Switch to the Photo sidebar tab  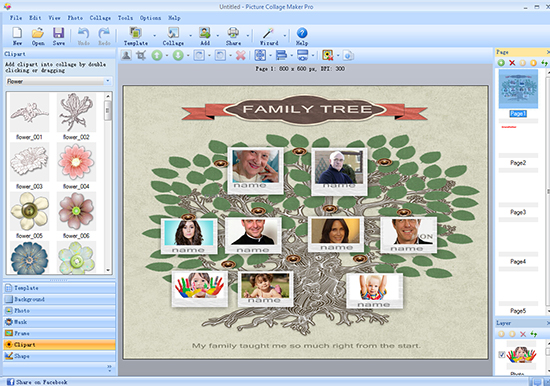pos(59,311)
